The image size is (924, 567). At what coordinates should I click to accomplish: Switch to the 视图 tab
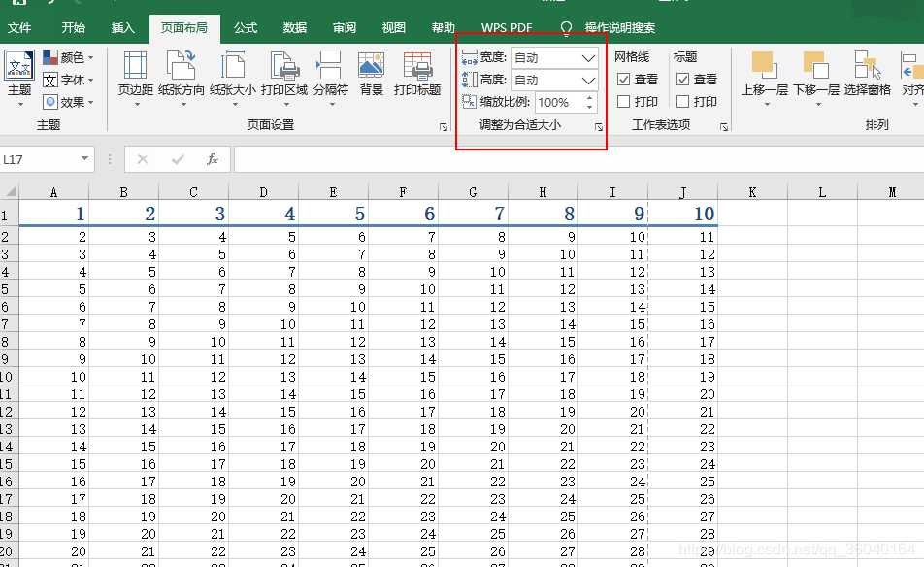click(394, 28)
